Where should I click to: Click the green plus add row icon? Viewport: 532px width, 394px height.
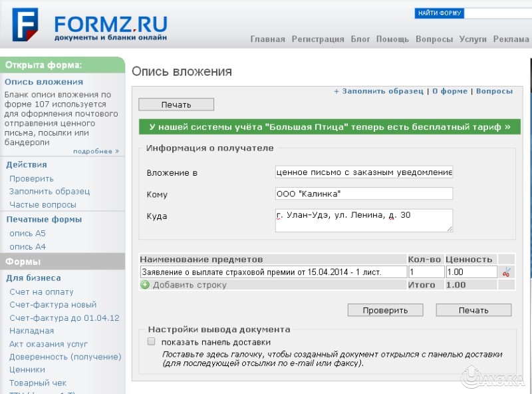tap(145, 285)
